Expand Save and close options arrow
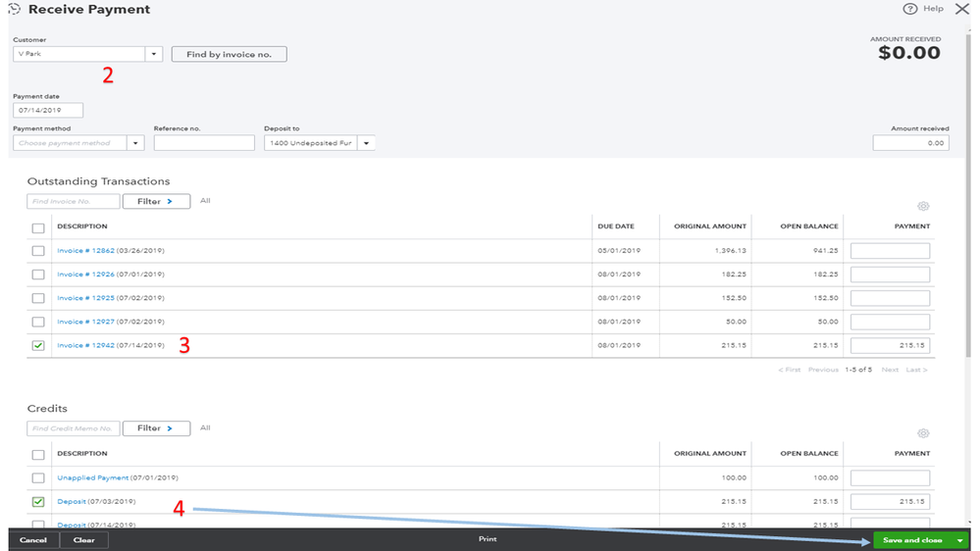Viewport: 980px width, 551px height. click(x=960, y=540)
